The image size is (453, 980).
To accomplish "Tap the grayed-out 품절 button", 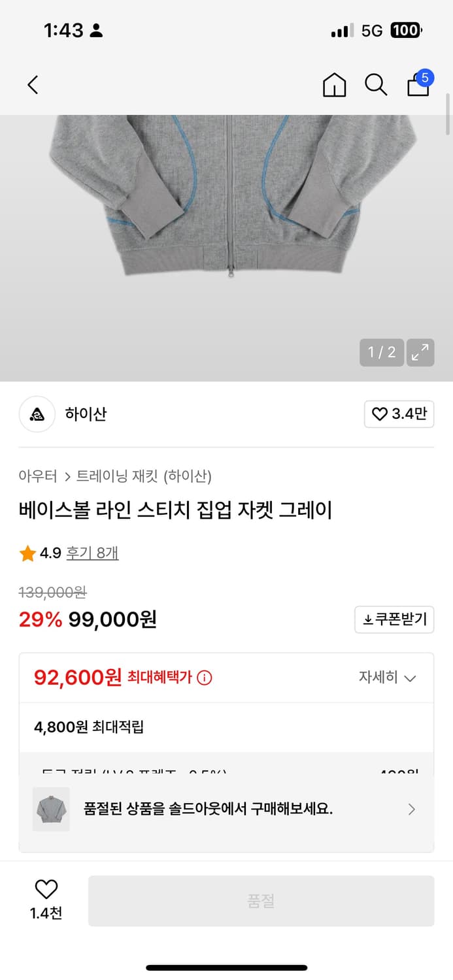I will 261,900.
